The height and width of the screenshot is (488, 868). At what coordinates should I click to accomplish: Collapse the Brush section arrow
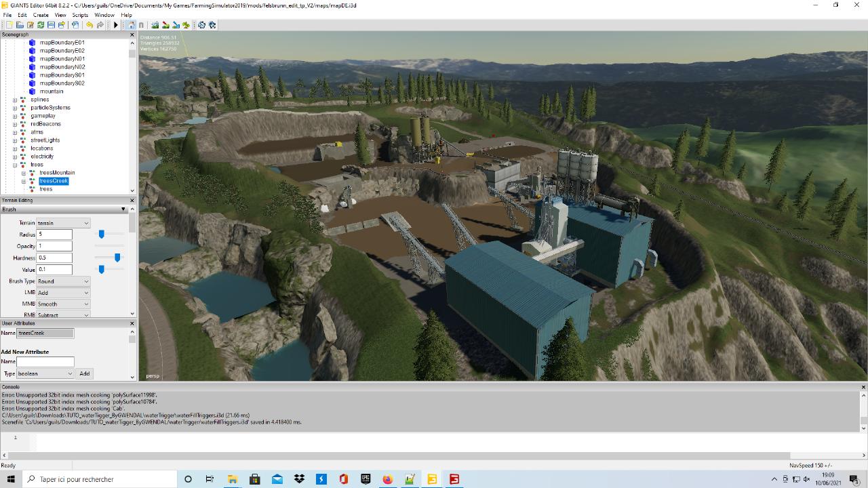(123, 209)
